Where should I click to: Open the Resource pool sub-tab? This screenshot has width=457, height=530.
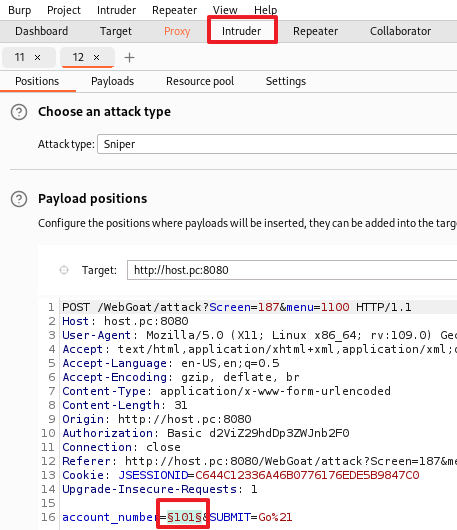pos(200,81)
